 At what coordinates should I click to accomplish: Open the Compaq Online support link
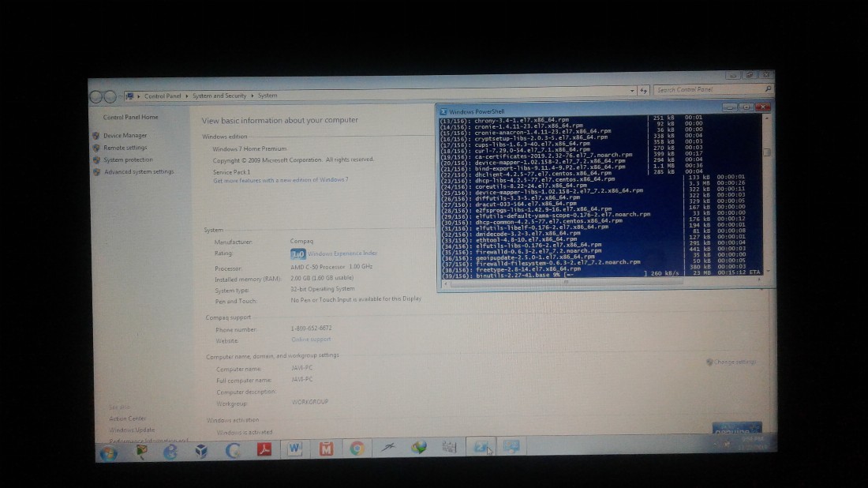tap(311, 340)
